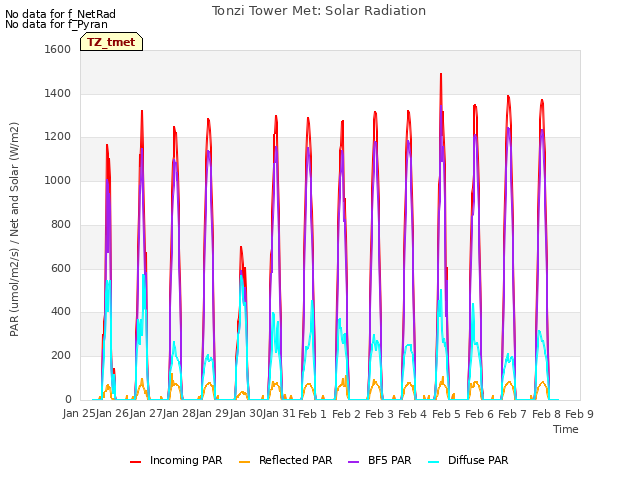Image resolution: width=640 pixels, height=480 pixels.
Task: Click the 'No data for f_NetRad' message
Action: [60, 14]
